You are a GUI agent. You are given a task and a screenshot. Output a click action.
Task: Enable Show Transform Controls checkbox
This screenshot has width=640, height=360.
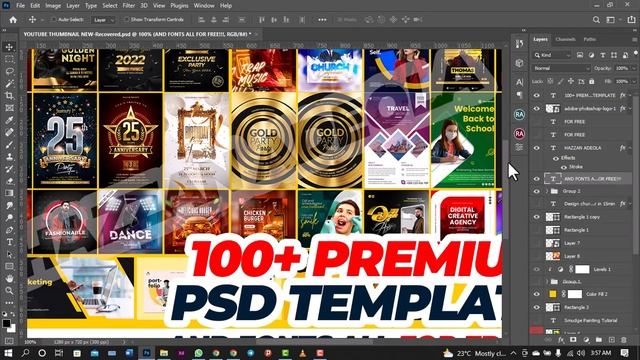(x=127, y=19)
